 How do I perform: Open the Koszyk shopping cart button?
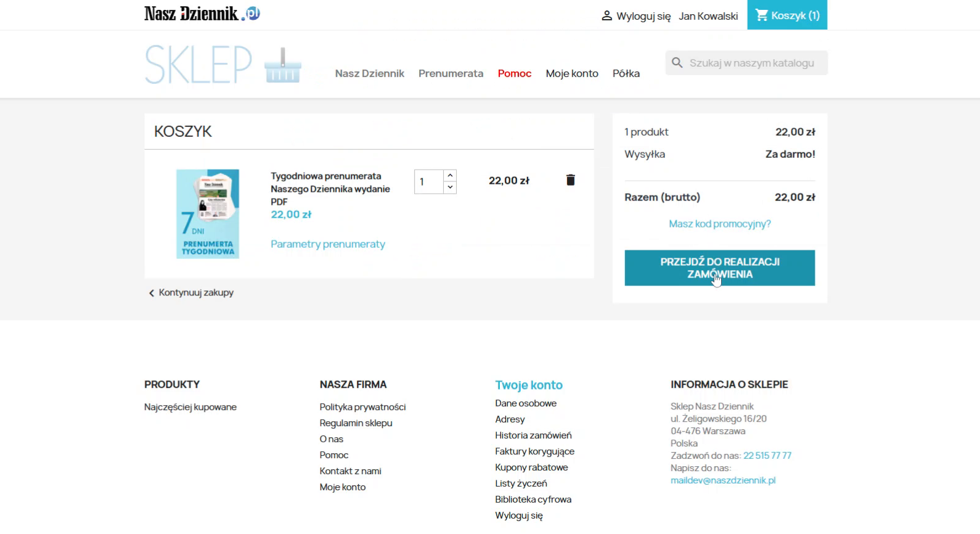787,15
